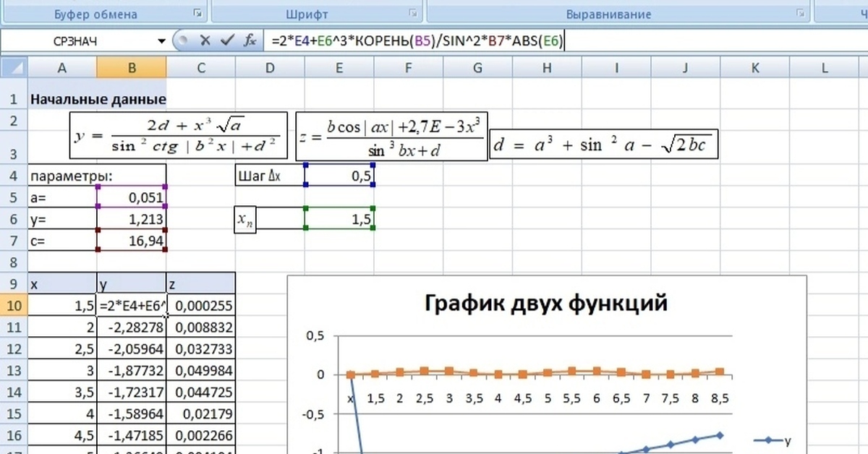Viewport: 868px width, 454px height.
Task: Select column G header
Action: (x=478, y=68)
